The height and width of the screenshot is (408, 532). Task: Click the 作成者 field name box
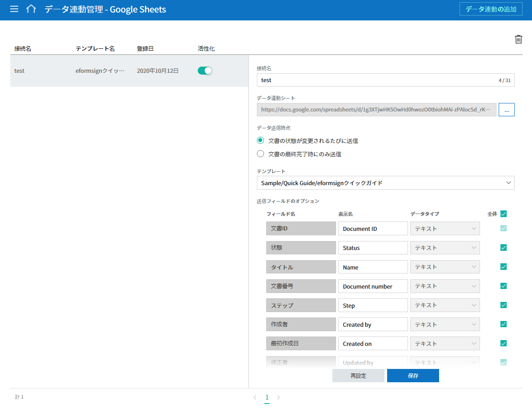coord(301,324)
